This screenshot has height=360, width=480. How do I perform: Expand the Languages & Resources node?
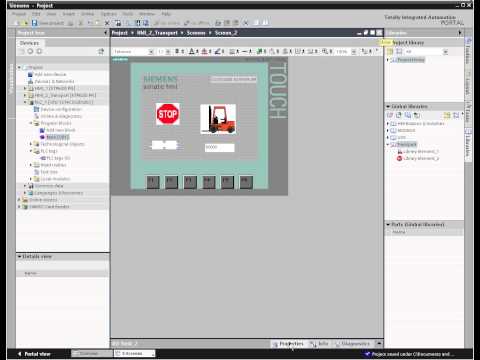[x=25, y=193]
